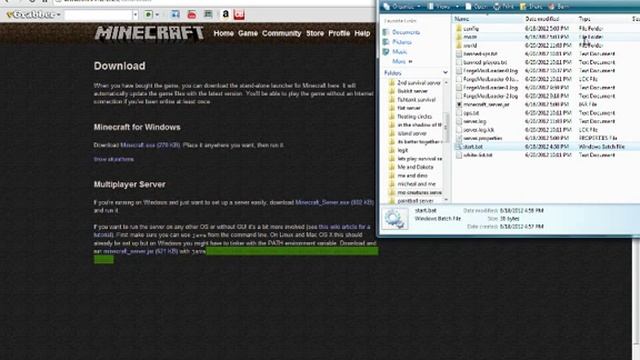Select the me and dino folder
The width and height of the screenshot is (640, 360).
[408, 176]
